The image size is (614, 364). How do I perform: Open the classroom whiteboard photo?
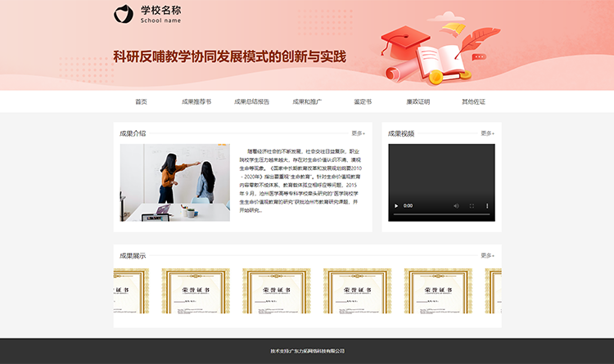pos(174,182)
